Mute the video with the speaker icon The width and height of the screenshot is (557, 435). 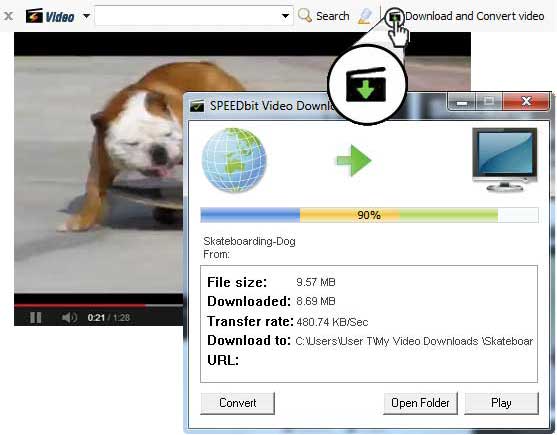pos(69,317)
